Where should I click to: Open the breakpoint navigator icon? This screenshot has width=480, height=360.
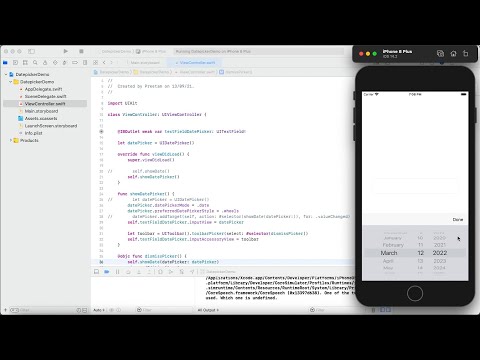pyautogui.click(x=75, y=63)
